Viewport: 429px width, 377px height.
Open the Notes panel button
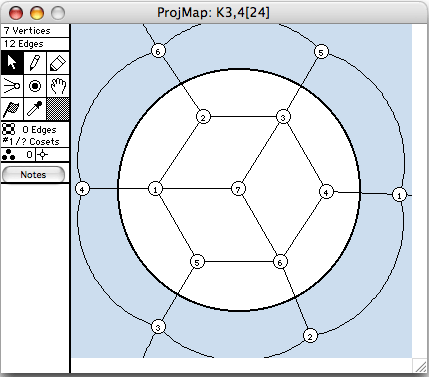33,175
